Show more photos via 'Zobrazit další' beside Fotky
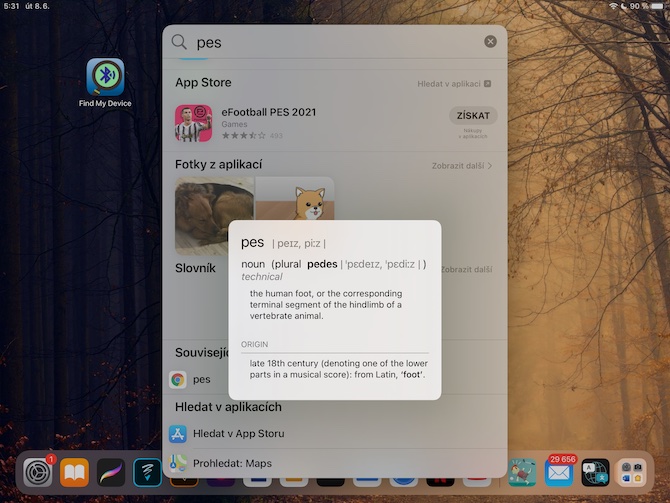The image size is (670, 503). [x=461, y=166]
